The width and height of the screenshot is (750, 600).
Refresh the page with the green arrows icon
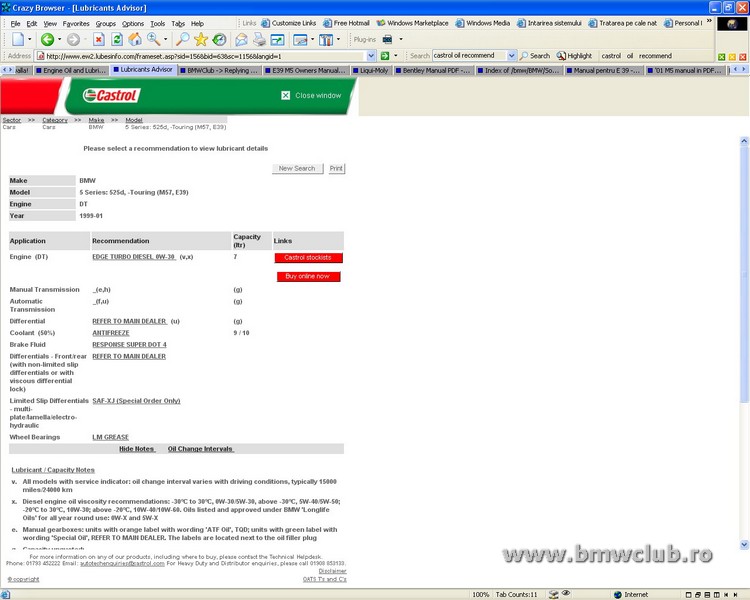pyautogui.click(x=117, y=39)
